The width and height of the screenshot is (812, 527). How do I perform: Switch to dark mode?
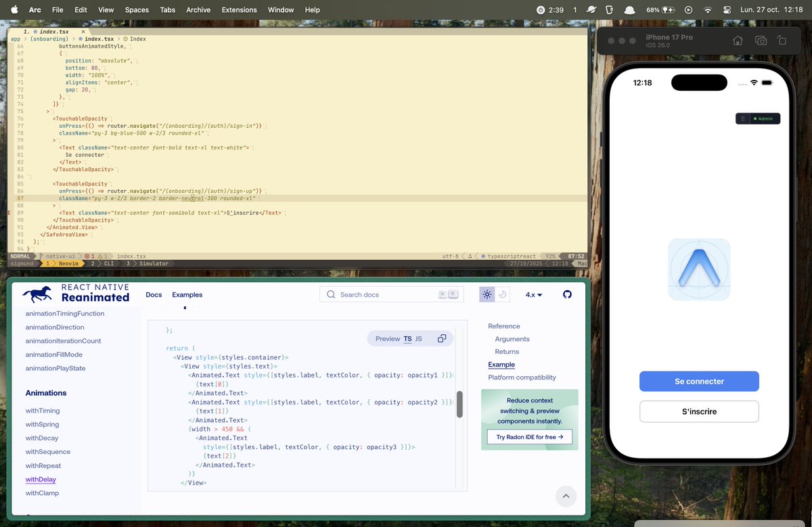click(503, 294)
